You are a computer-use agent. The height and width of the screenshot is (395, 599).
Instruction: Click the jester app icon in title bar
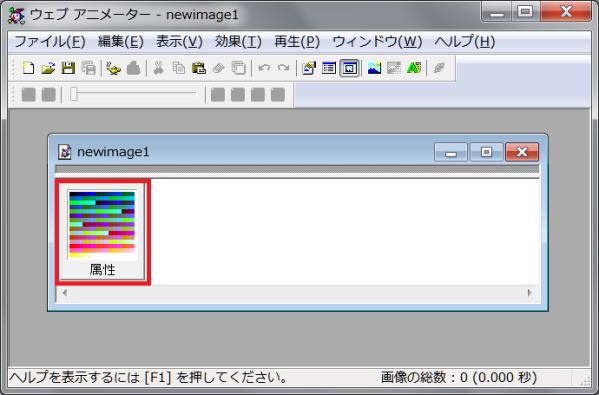pos(16,15)
